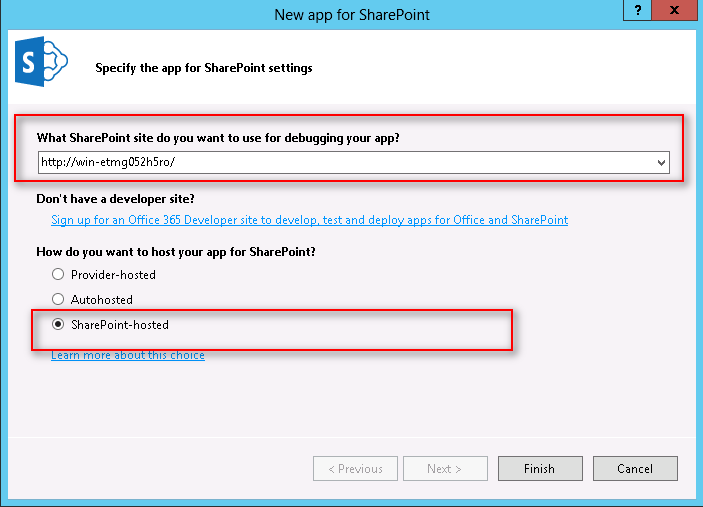The image size is (703, 507).
Task: Expand the debugging site URL dropdown arrow
Action: click(661, 162)
